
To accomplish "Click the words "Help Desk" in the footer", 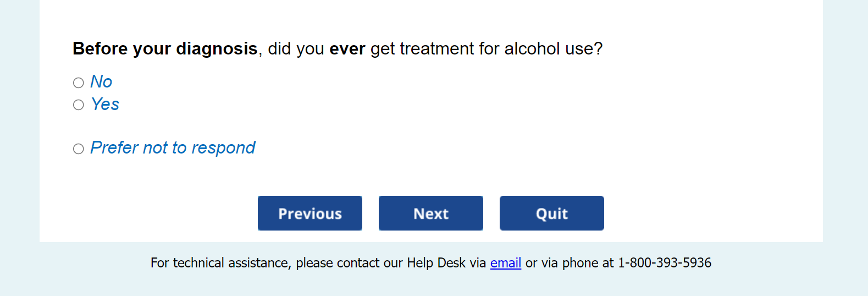I will click(436, 263).
